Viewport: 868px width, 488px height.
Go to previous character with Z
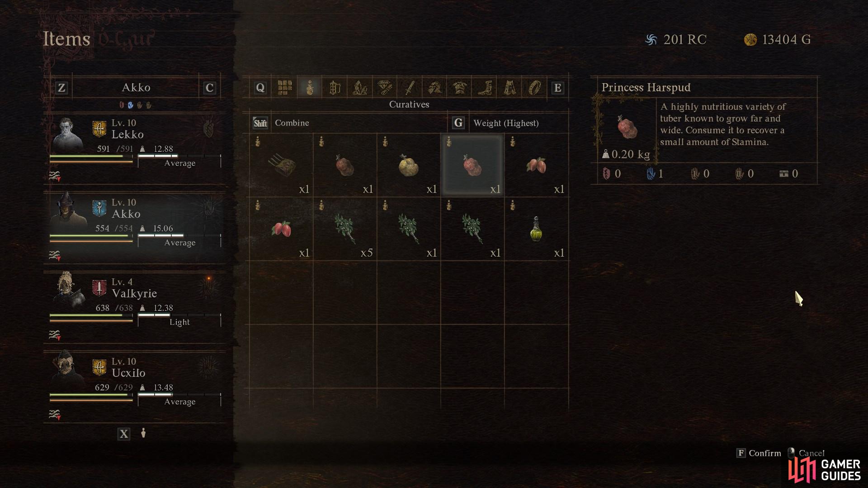(x=61, y=88)
